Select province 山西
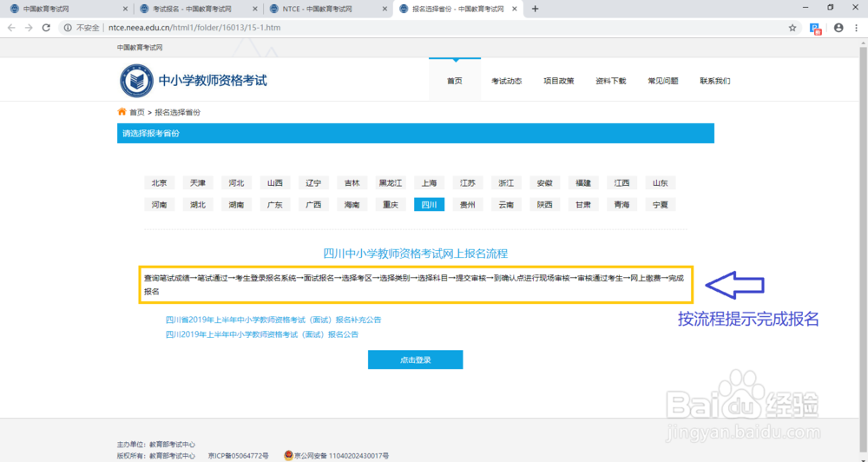Image resolution: width=868 pixels, height=462 pixels. pos(275,183)
